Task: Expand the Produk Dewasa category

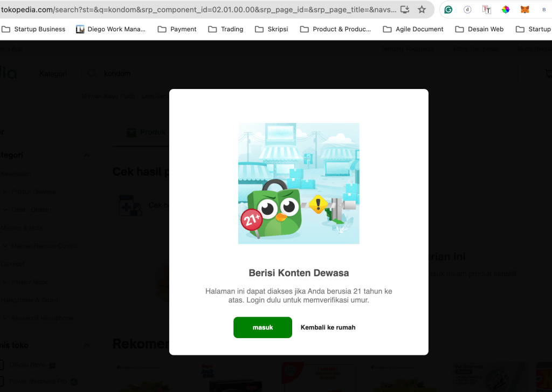Action: (4, 192)
